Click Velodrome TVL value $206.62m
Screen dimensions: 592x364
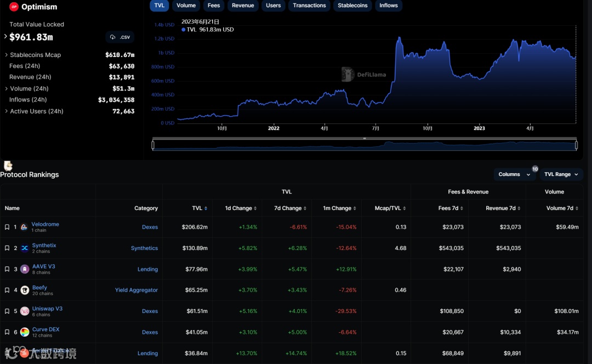(195, 227)
